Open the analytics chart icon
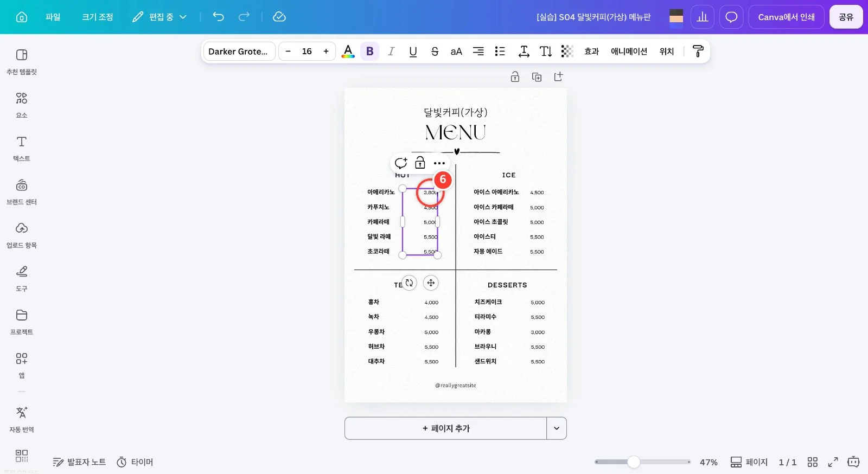This screenshot has width=868, height=474. pos(703,17)
